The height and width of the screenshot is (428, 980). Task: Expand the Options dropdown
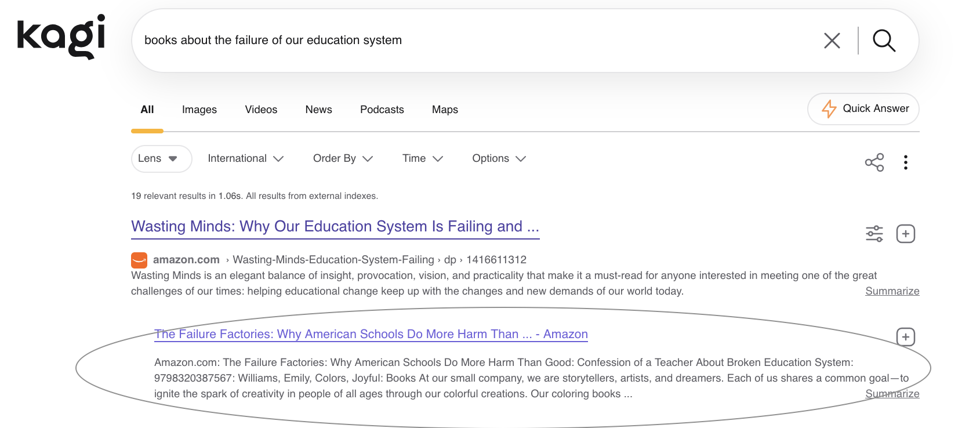coord(499,158)
